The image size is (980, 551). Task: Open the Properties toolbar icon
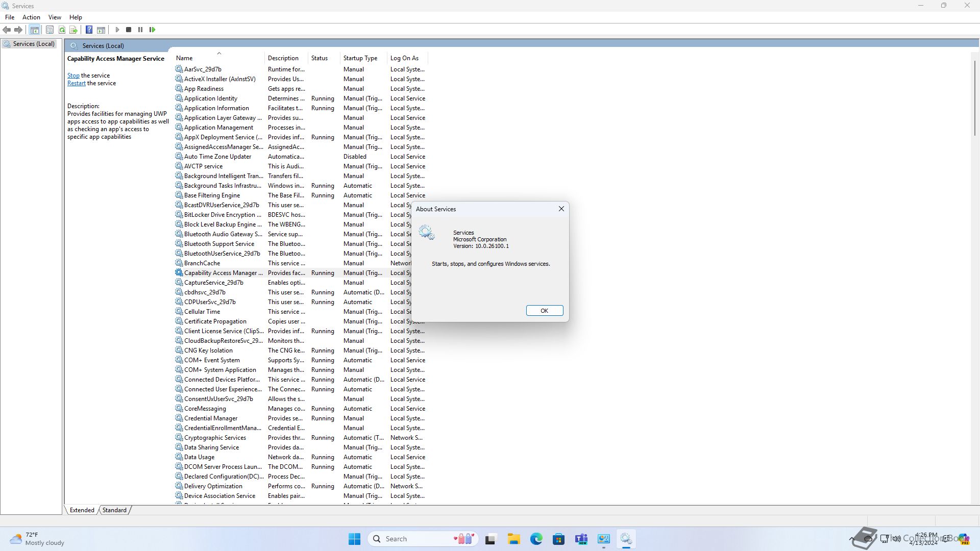tap(50, 30)
